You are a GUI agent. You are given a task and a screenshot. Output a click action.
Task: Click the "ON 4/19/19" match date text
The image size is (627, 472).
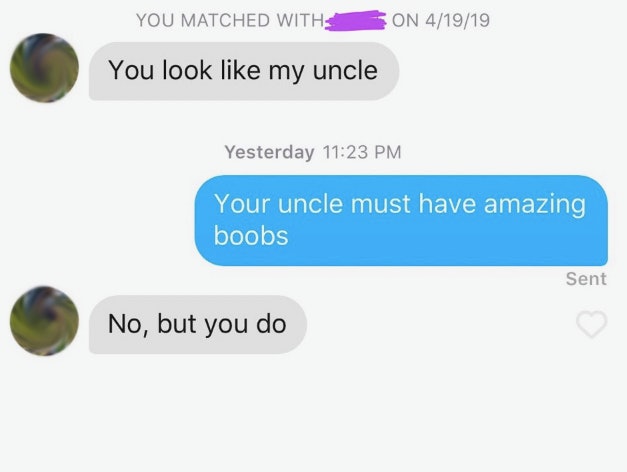[441, 20]
